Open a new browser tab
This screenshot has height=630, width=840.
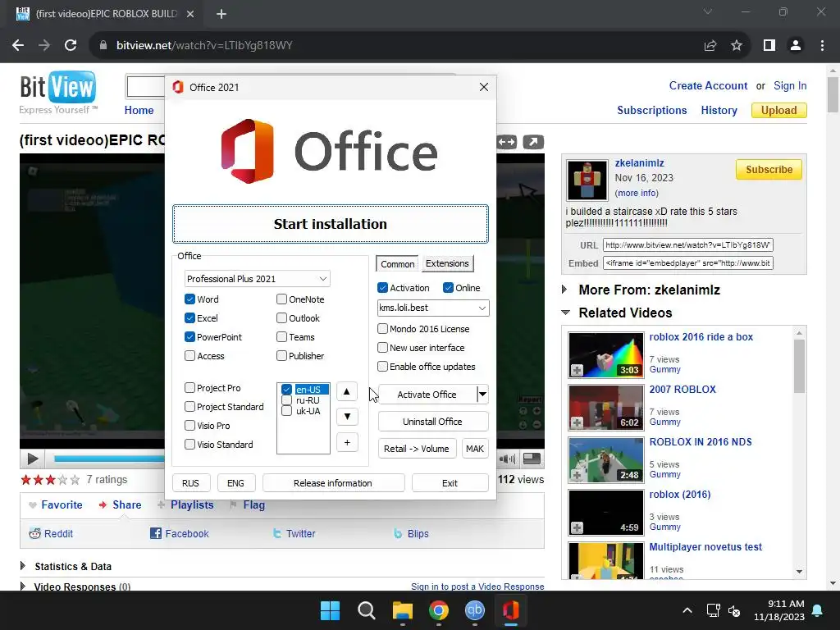pyautogui.click(x=221, y=14)
